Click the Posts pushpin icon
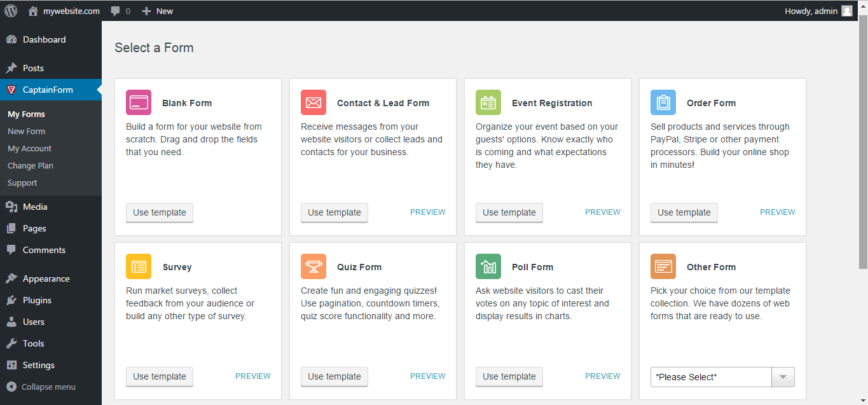This screenshot has width=868, height=405. pos(11,68)
